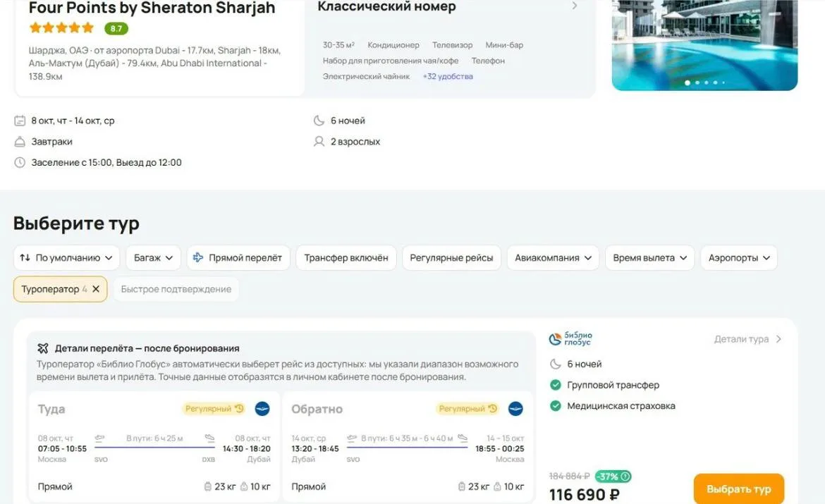
Task: Click the 8.7 rating badge
Action: 116,28
